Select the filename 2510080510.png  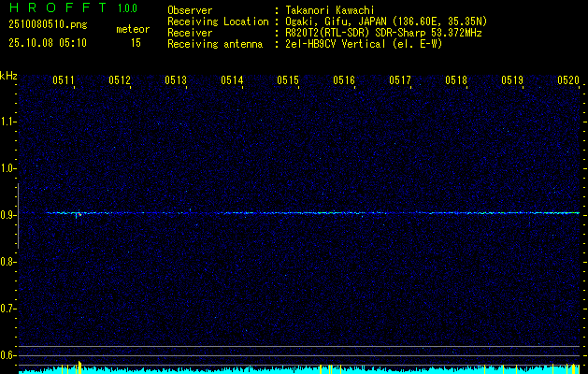pyautogui.click(x=48, y=25)
